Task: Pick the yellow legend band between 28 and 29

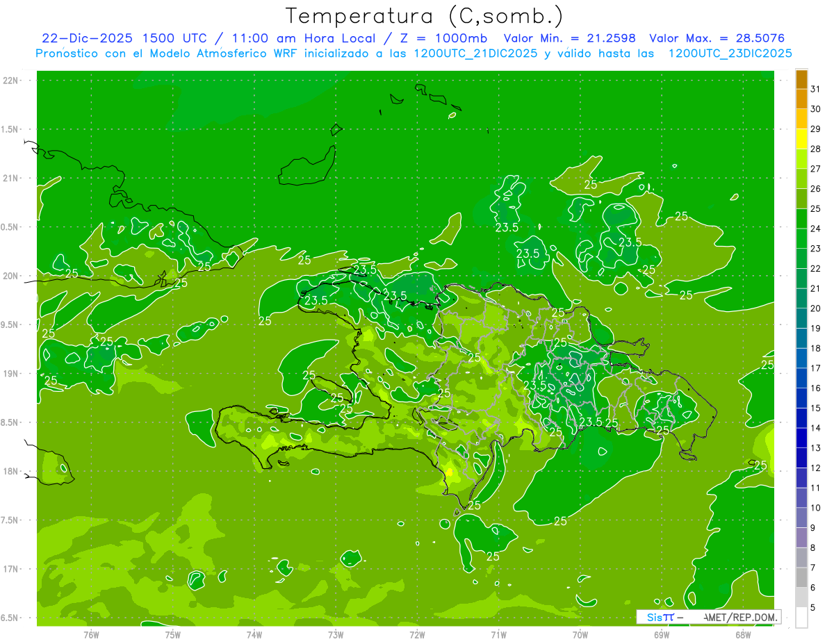Action: pyautogui.click(x=801, y=139)
